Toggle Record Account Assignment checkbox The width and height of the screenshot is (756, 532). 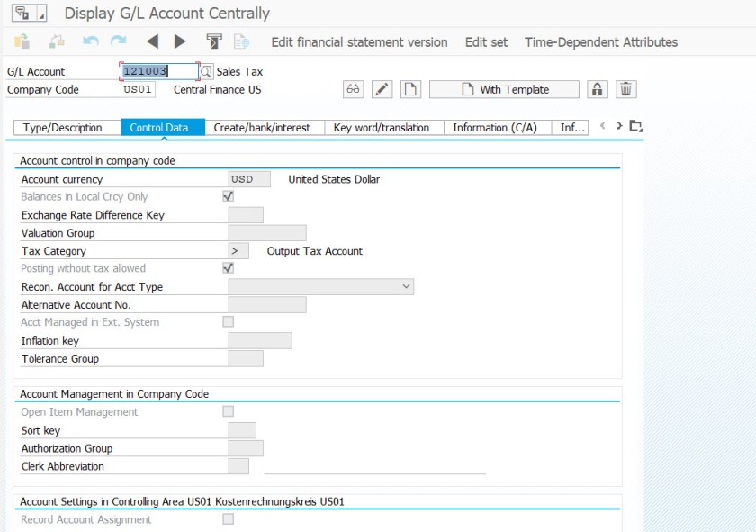pyautogui.click(x=228, y=519)
